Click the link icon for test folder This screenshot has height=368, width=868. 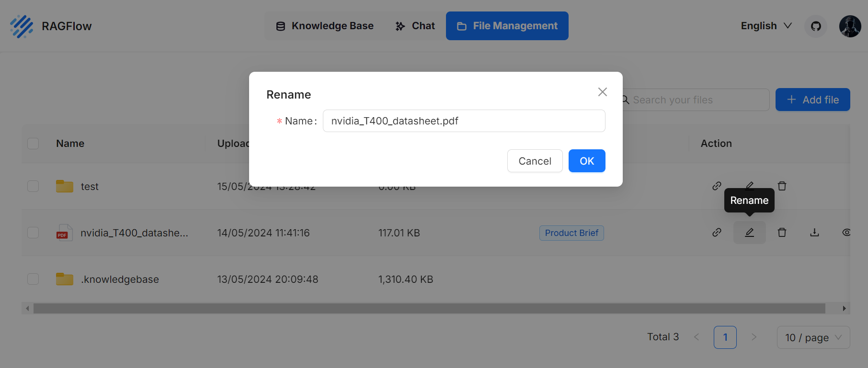point(717,186)
